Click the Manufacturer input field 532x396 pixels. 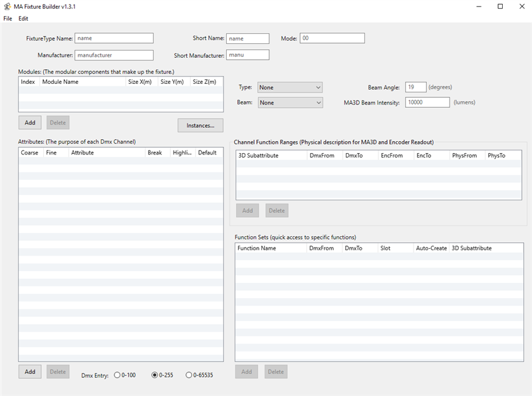[114, 55]
